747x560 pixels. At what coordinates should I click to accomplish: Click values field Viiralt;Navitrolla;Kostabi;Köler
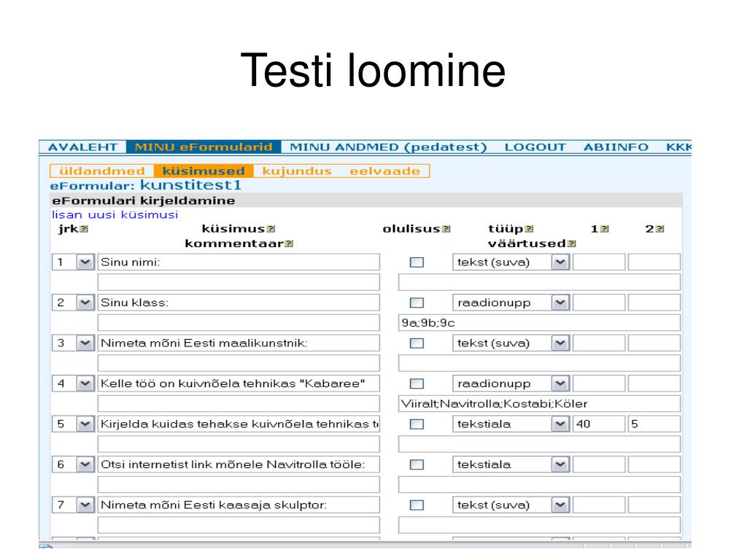point(539,404)
